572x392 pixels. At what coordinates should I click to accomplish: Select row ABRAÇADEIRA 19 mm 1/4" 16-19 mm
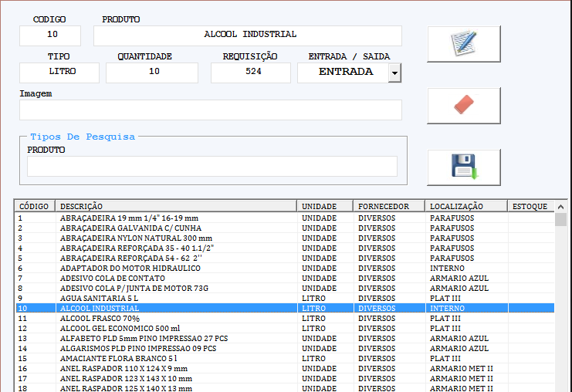(x=285, y=218)
